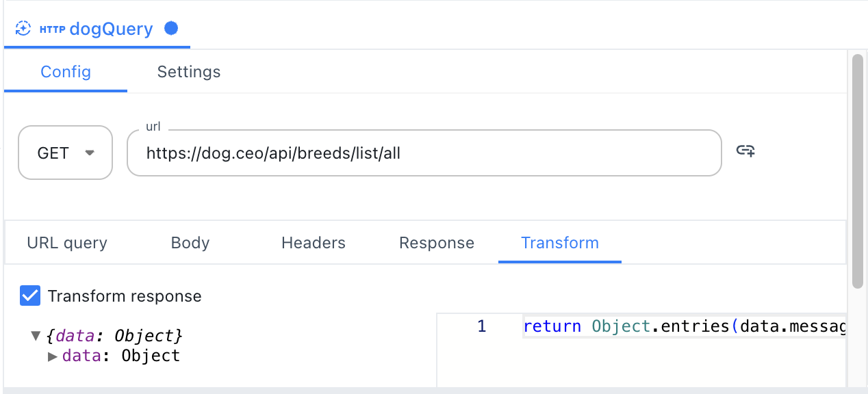
Task: Select the Transform tab
Action: point(560,243)
